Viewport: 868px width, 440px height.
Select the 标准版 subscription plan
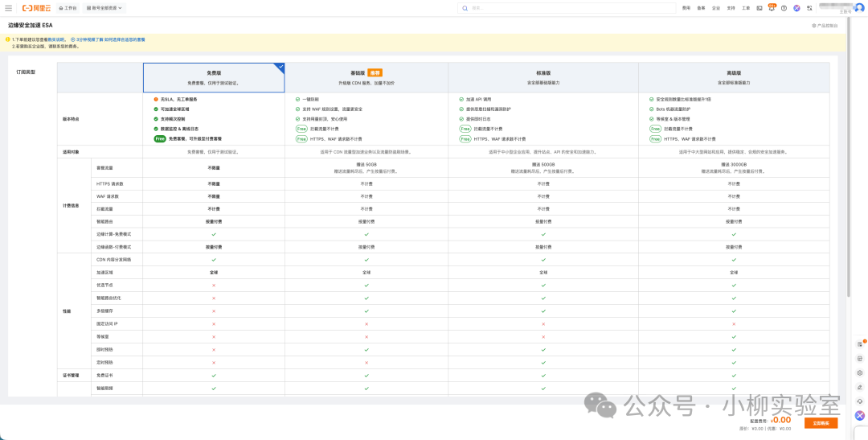pyautogui.click(x=542, y=77)
